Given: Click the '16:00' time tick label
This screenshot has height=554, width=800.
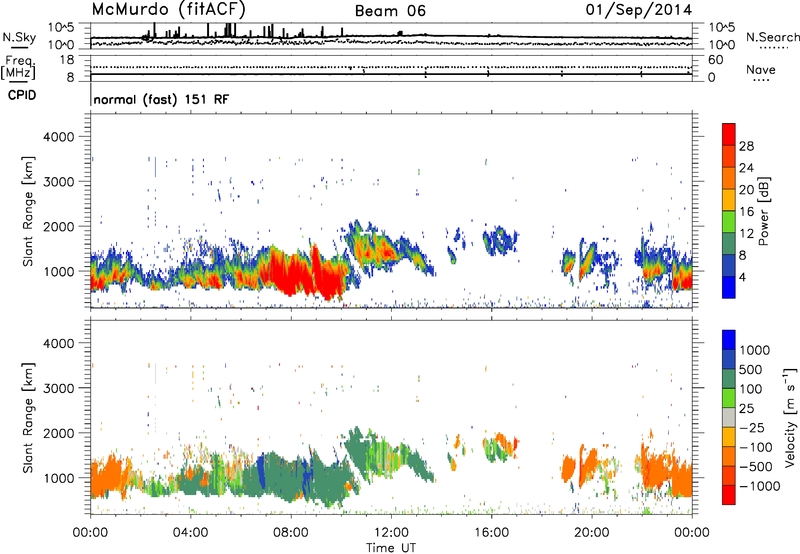Looking at the screenshot, I should (491, 533).
